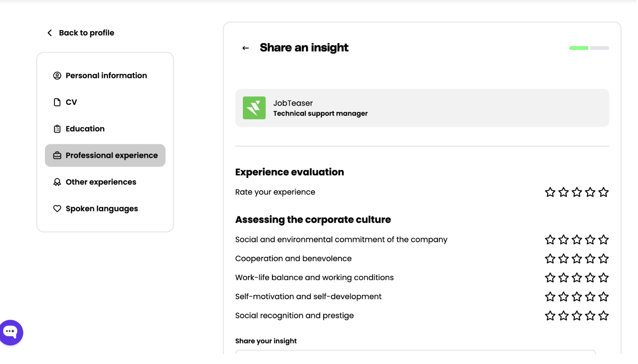Go to the Spoken languages section
Screen dimensions: 638x364
click(x=101, y=209)
